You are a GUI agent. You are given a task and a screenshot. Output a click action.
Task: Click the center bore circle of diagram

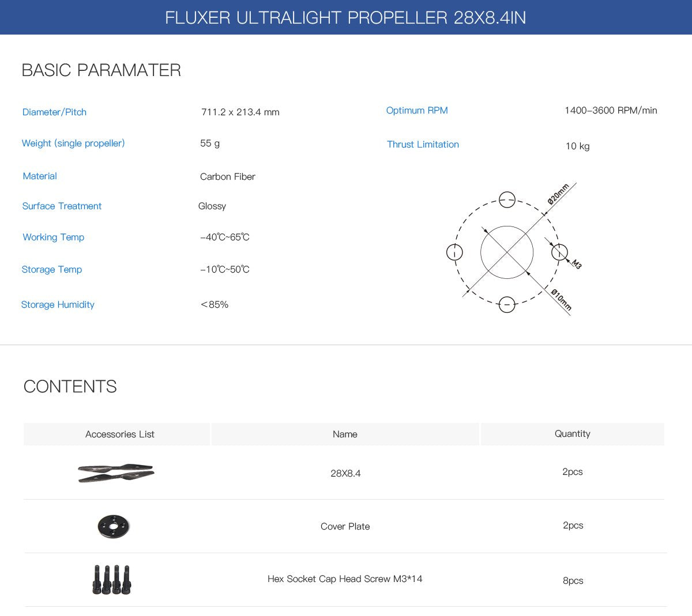[507, 252]
